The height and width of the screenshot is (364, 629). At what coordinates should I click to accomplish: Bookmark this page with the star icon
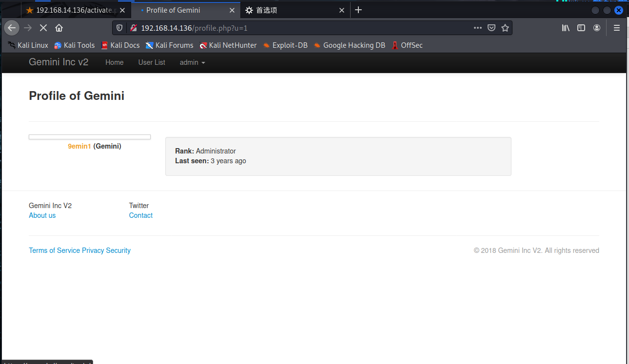(505, 28)
